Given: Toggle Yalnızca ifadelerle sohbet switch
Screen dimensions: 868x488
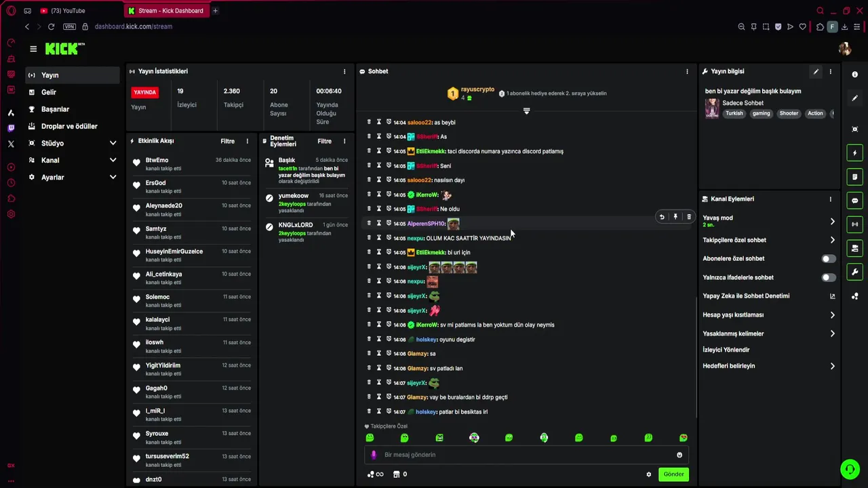Looking at the screenshot, I should tap(829, 277).
